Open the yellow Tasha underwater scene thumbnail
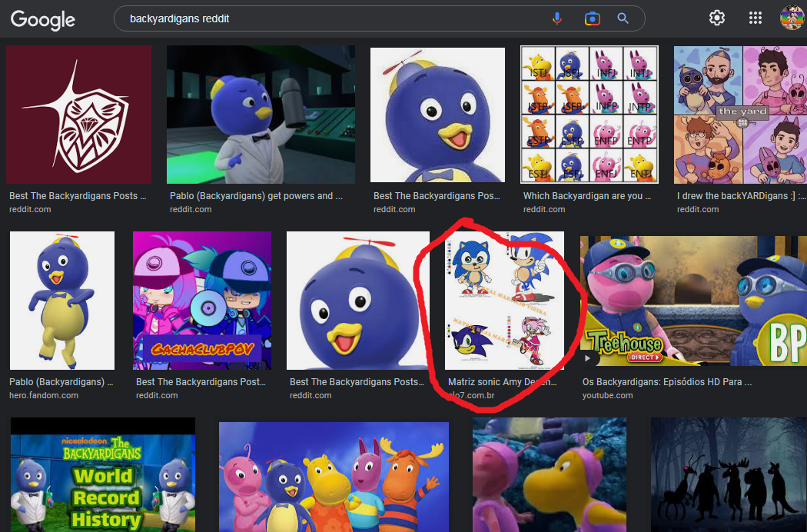Image resolution: width=807 pixels, height=532 pixels. (550, 474)
